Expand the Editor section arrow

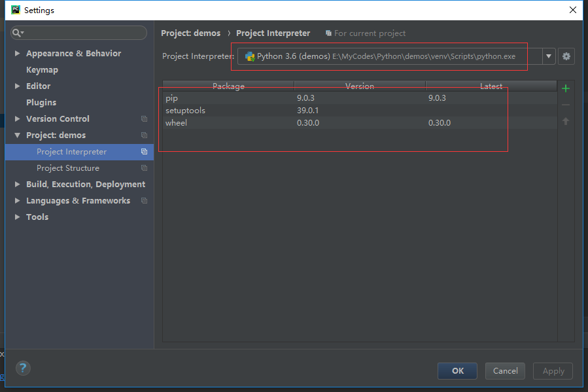17,86
